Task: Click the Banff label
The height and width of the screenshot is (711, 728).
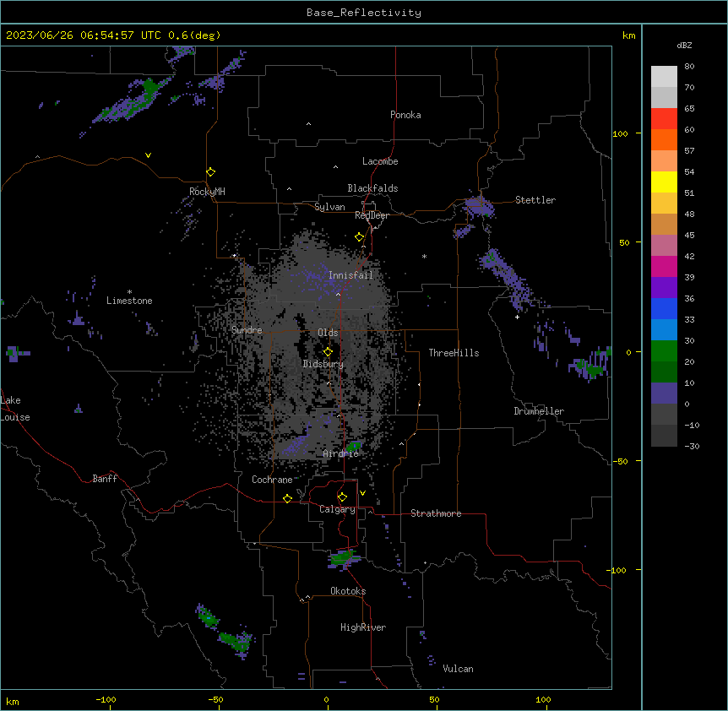Action: click(105, 479)
